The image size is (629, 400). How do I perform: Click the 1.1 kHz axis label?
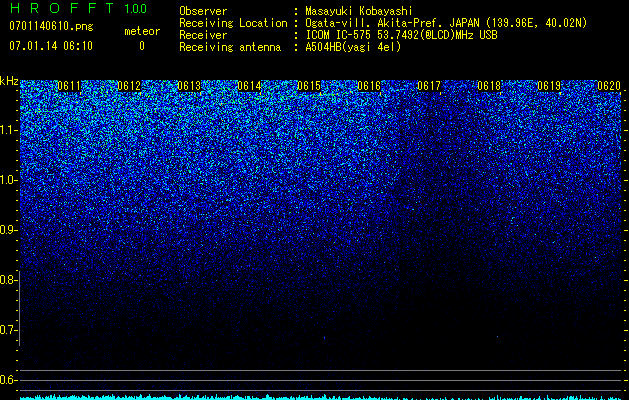point(8,130)
